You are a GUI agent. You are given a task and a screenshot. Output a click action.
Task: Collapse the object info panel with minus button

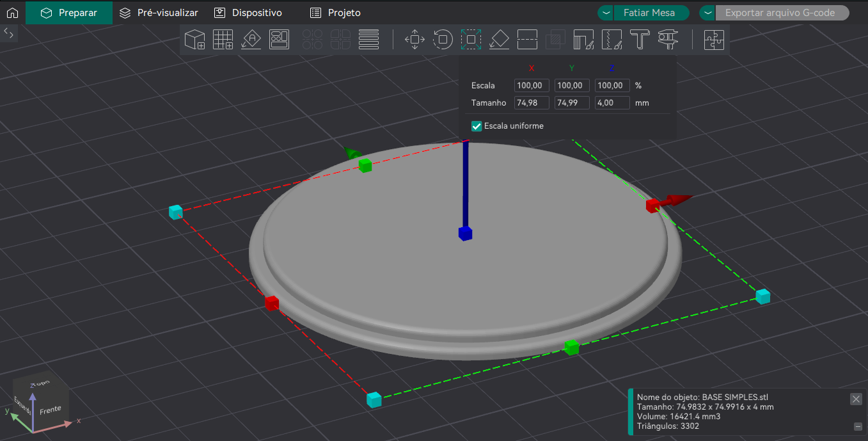[x=858, y=426]
